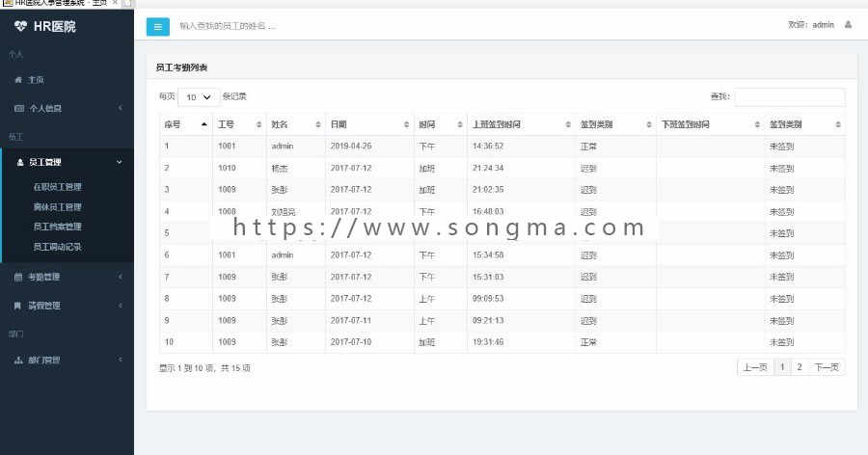Click the home icon next to 主页
Viewport: 868px width, 455px height.
pos(18,80)
